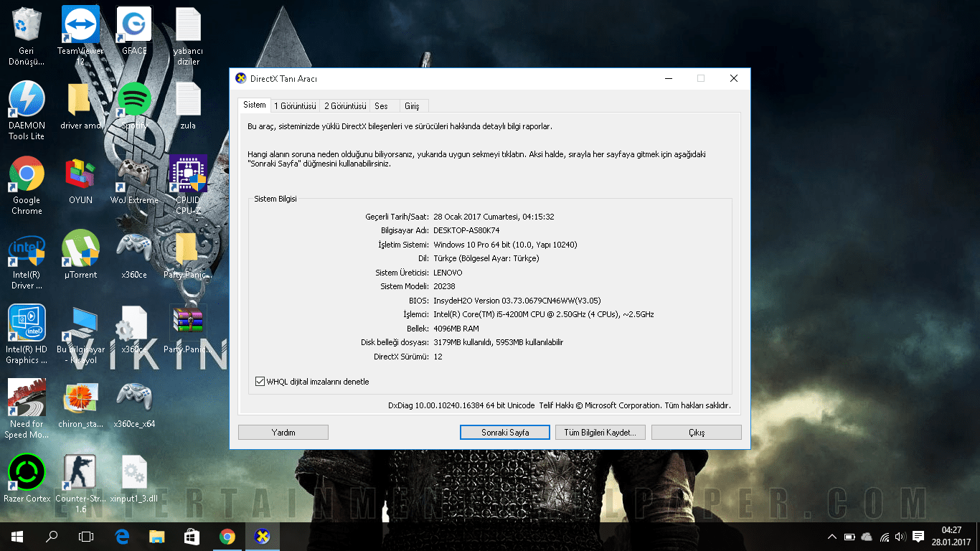980x551 pixels.
Task: Launch Microsoft Edge from the taskbar
Action: [122, 537]
